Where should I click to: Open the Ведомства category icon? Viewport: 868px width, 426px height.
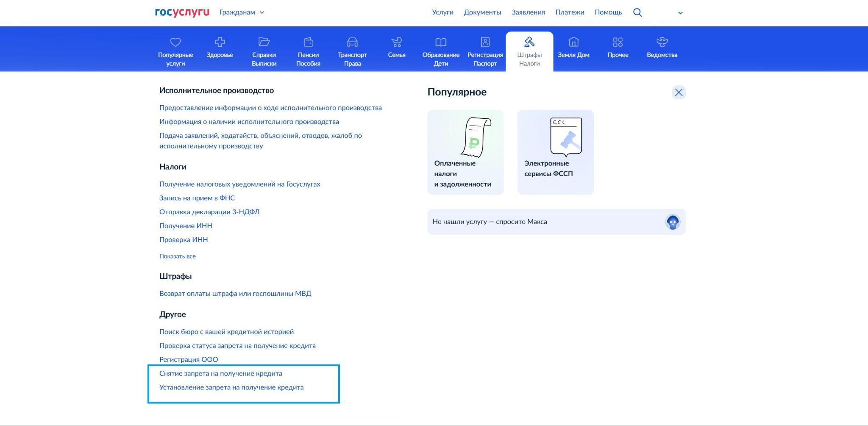662,42
